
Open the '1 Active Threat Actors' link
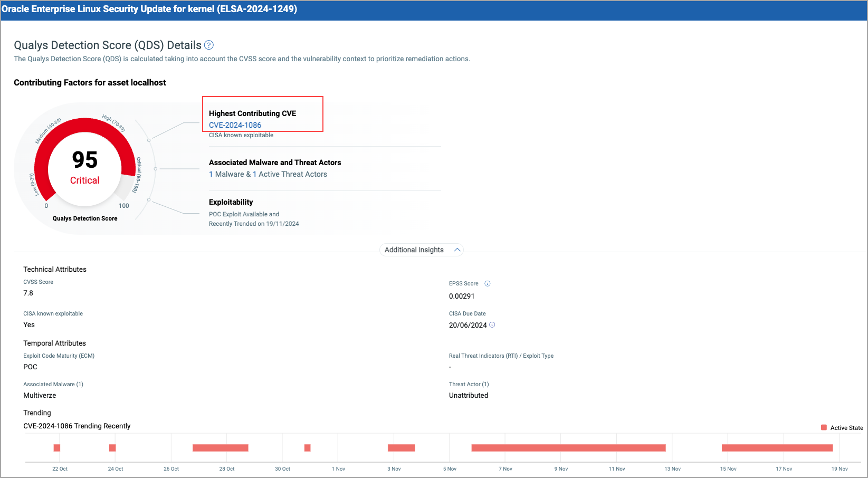(290, 174)
